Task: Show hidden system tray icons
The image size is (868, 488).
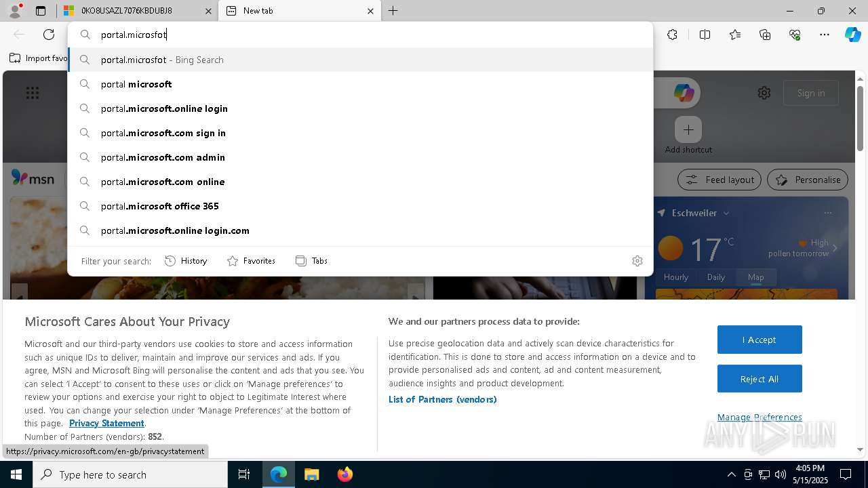Action: (731, 474)
